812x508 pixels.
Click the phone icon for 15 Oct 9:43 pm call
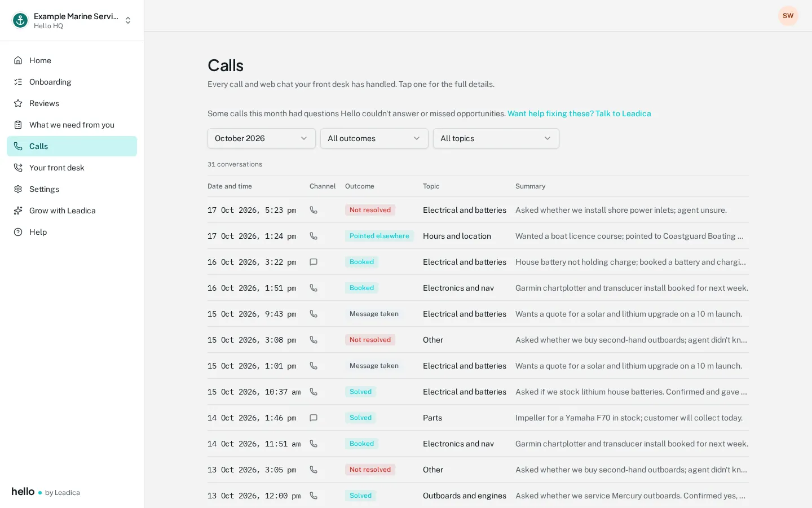[314, 314]
